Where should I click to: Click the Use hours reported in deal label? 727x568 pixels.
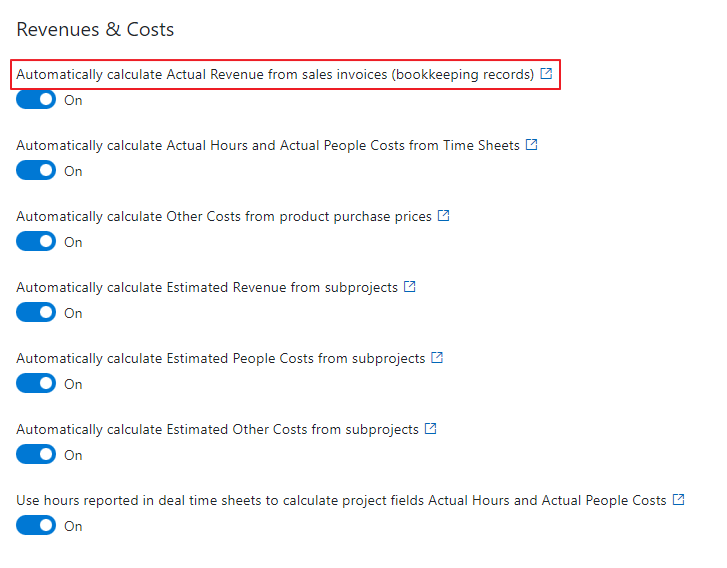click(341, 500)
